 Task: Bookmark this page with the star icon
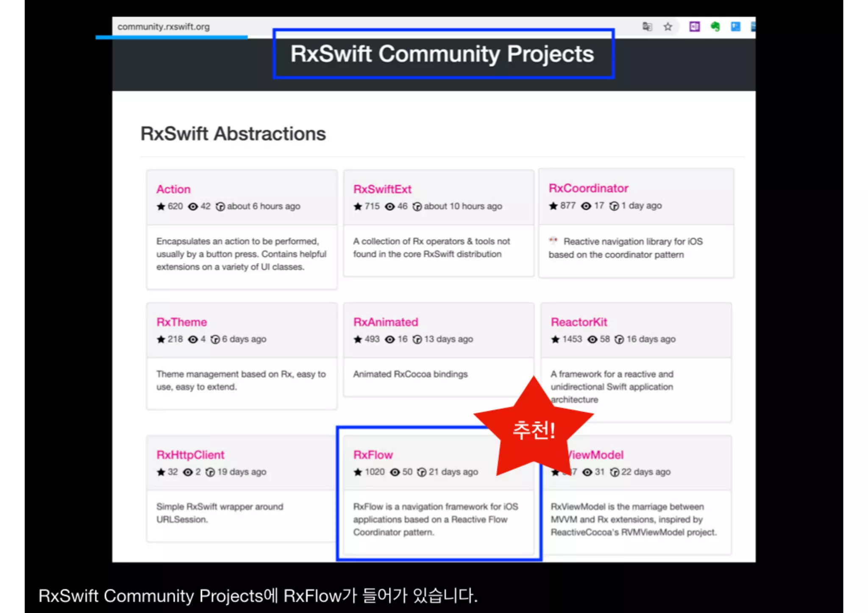click(668, 27)
